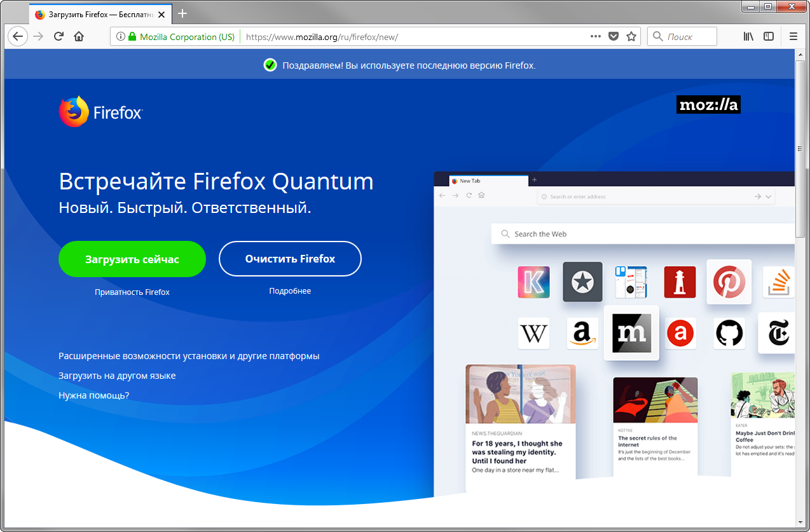Open the Firefox hamburger menu
810x532 pixels.
click(793, 36)
